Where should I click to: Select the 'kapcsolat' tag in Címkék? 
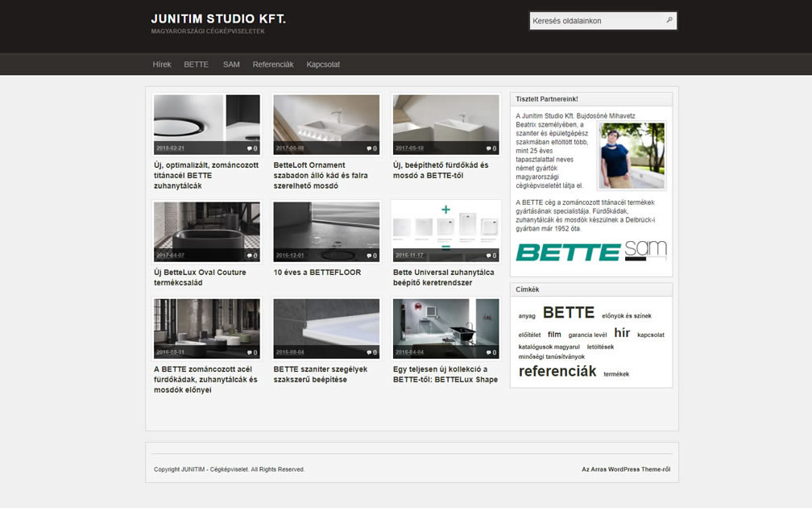coord(650,335)
